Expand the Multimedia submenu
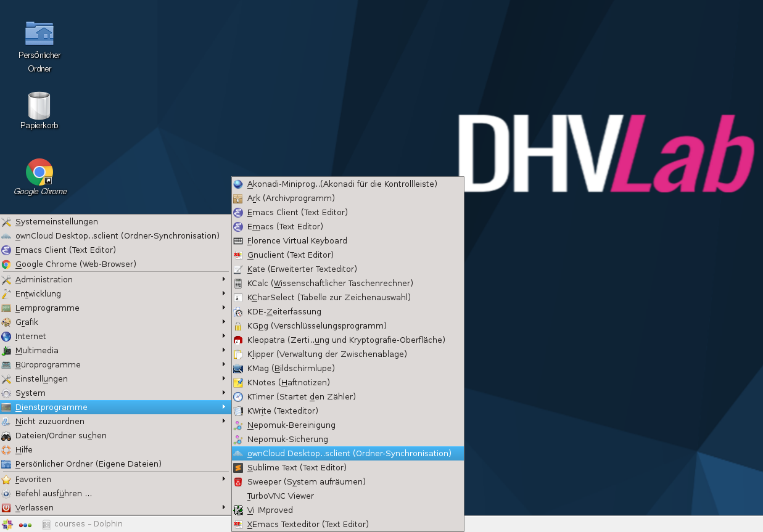Screen dimensions: 763x532 coord(115,350)
